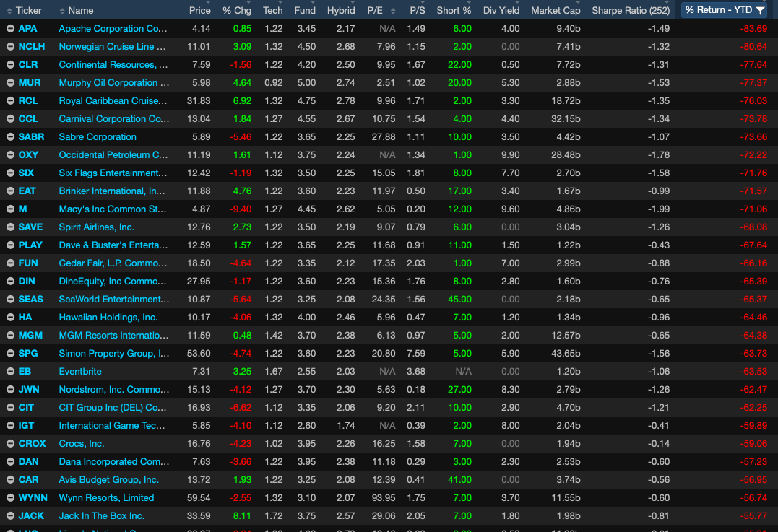This screenshot has width=778, height=532.
Task: Sort the table by Name column
Action: [81, 10]
